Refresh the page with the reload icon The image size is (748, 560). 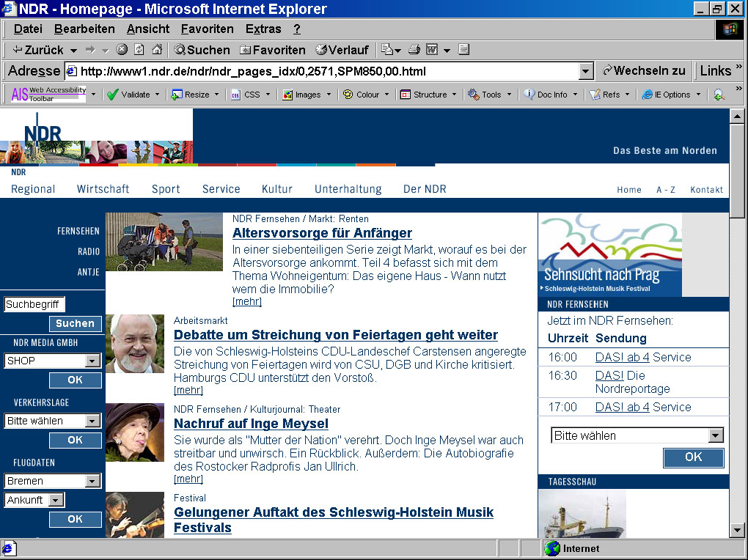pos(139,49)
